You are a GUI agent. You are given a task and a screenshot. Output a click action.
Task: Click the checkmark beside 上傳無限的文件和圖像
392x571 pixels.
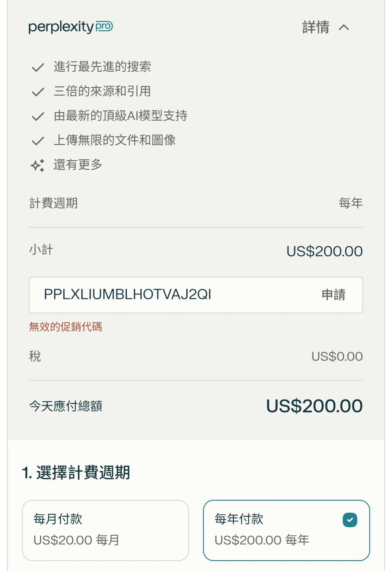click(x=38, y=141)
